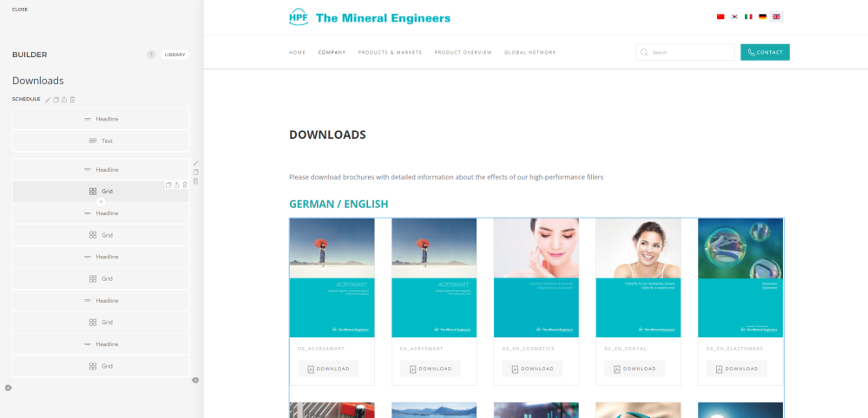This screenshot has width=868, height=418.
Task: Click the add-element plus at section's bottom right
Action: pos(195,380)
